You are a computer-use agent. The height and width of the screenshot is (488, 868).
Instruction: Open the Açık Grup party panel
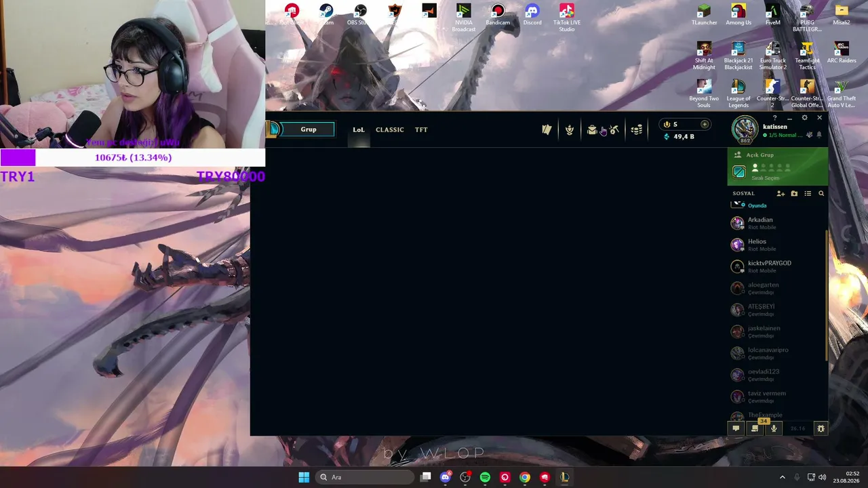click(x=778, y=167)
